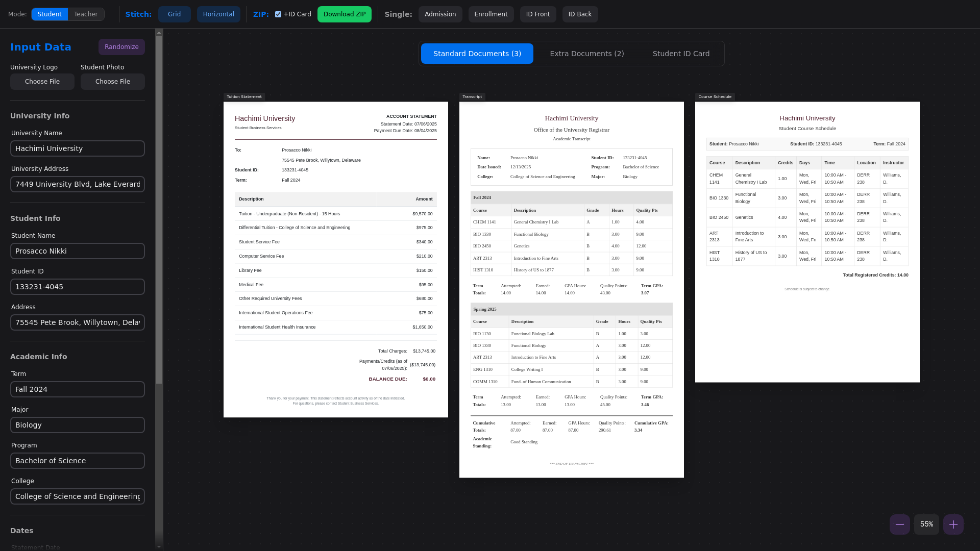Click the Download ZIP button
980x551 pixels.
[x=345, y=14]
